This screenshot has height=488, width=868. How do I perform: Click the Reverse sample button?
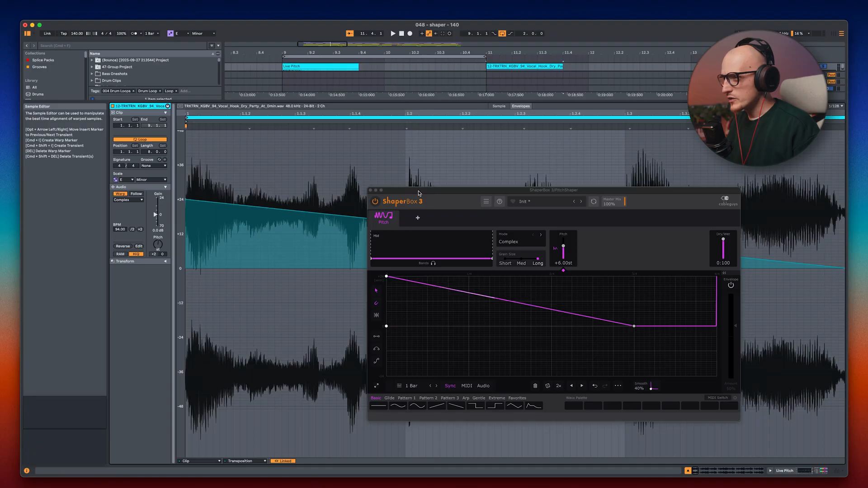point(123,246)
